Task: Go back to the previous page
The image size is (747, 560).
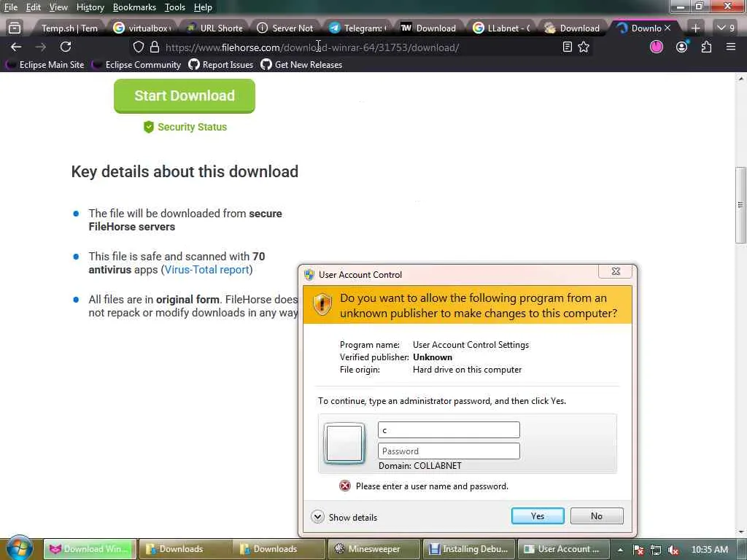Action: pyautogui.click(x=16, y=47)
